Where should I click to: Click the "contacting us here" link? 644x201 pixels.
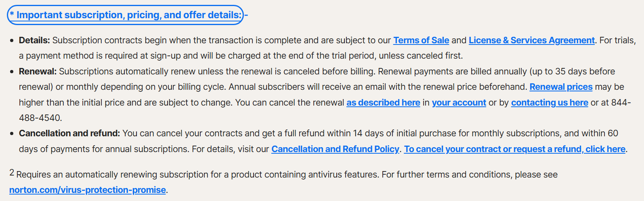(x=550, y=103)
